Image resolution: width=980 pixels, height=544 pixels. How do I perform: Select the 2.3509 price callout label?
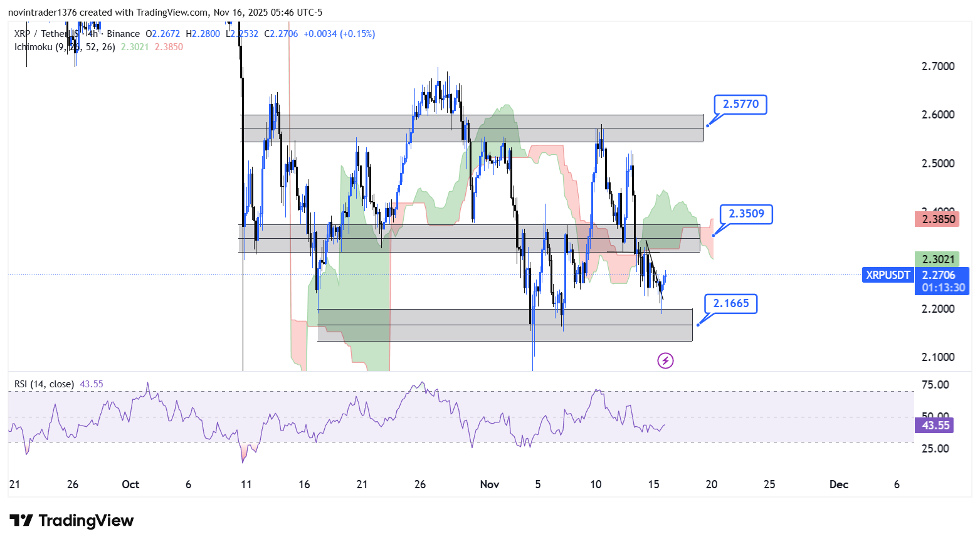(746, 214)
